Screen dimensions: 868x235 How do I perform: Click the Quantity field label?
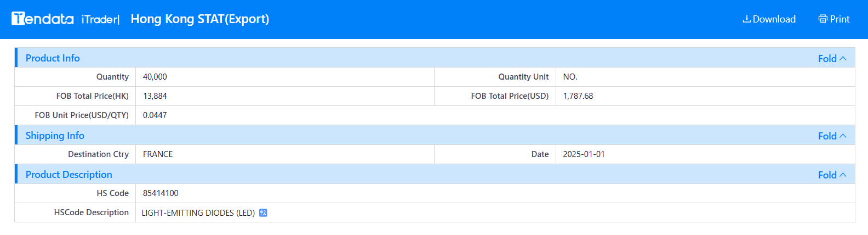pos(112,77)
